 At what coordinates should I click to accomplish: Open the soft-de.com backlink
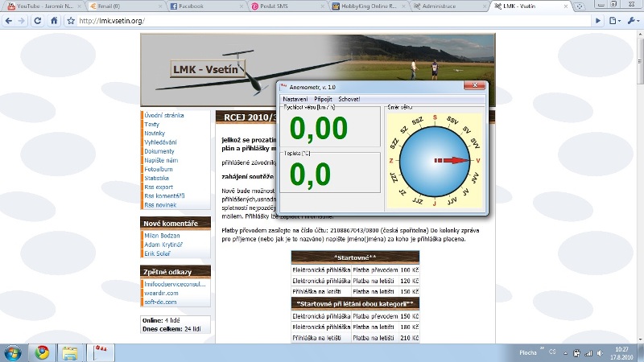click(x=160, y=302)
